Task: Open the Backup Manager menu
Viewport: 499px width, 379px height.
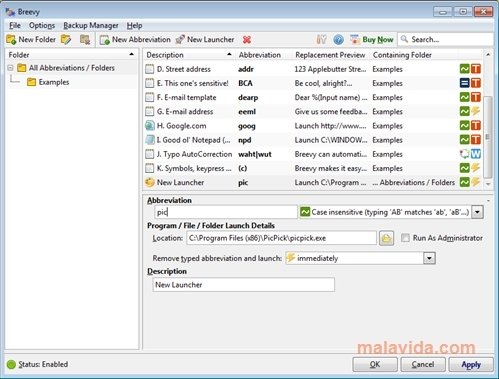Action: tap(91, 26)
